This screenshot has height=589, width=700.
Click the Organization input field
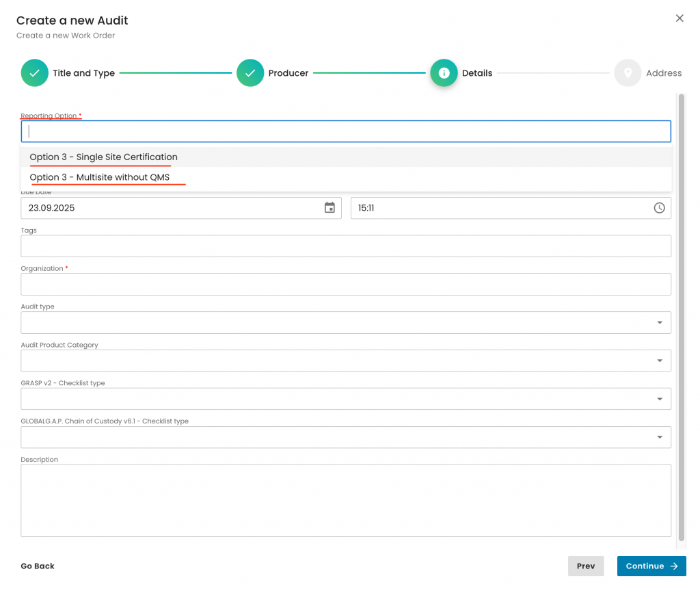coord(346,285)
